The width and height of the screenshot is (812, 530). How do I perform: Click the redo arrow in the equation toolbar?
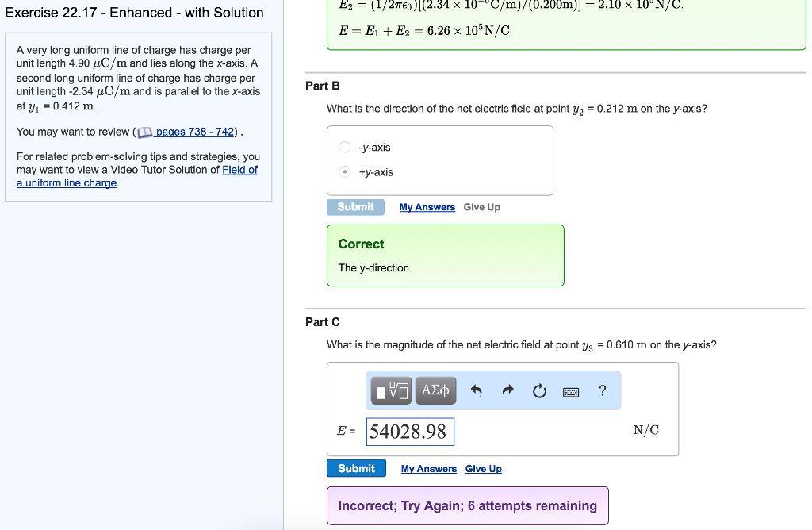(x=507, y=390)
